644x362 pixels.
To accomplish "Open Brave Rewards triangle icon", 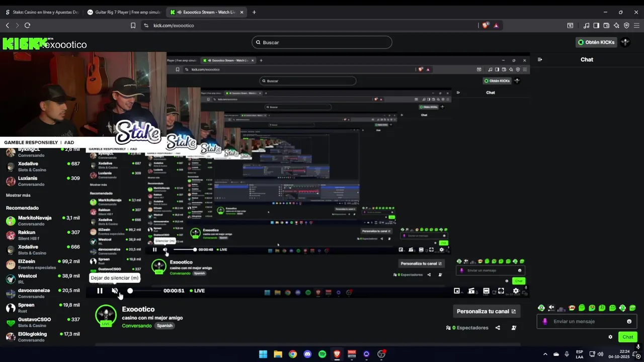I will click(496, 25).
